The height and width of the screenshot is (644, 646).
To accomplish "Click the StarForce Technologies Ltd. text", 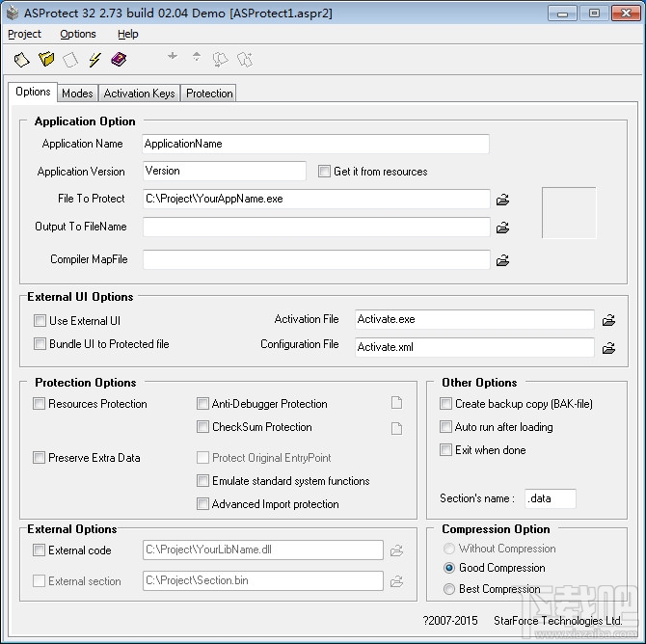I will pyautogui.click(x=558, y=621).
